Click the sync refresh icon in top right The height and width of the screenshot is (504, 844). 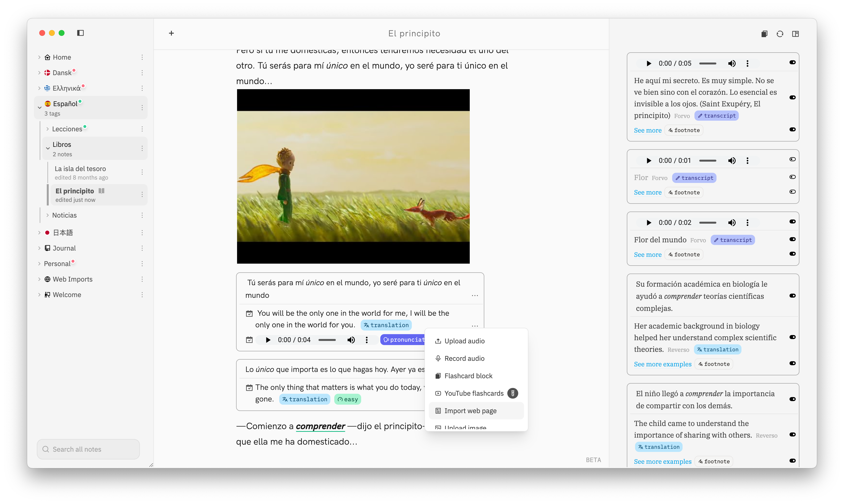[780, 34]
